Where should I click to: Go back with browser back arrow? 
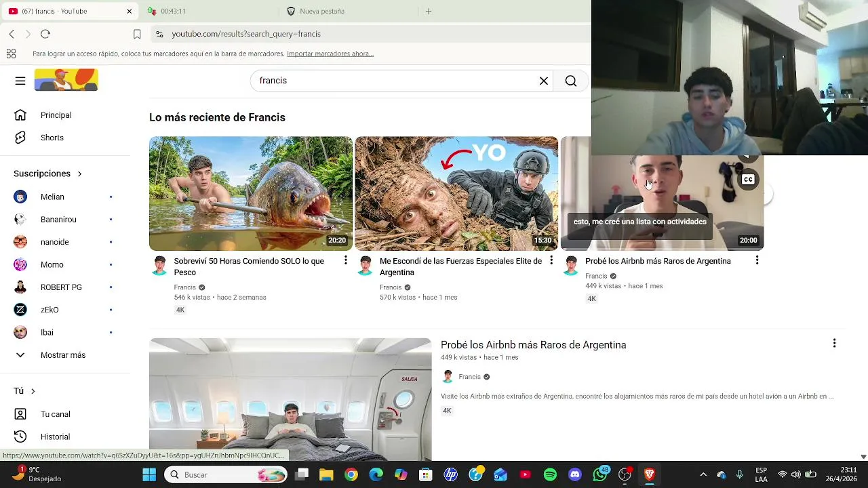[x=12, y=34]
